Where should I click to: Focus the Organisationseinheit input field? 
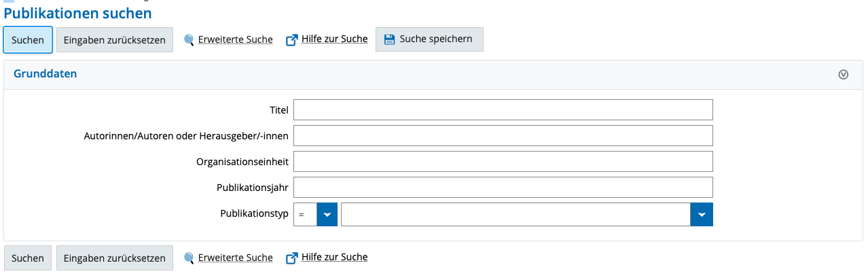pos(503,162)
